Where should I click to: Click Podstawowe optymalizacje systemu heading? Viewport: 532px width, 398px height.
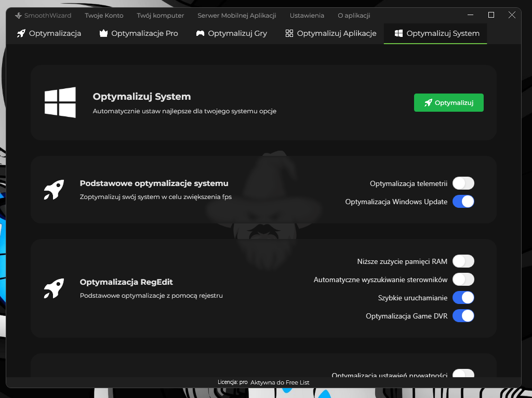point(154,183)
